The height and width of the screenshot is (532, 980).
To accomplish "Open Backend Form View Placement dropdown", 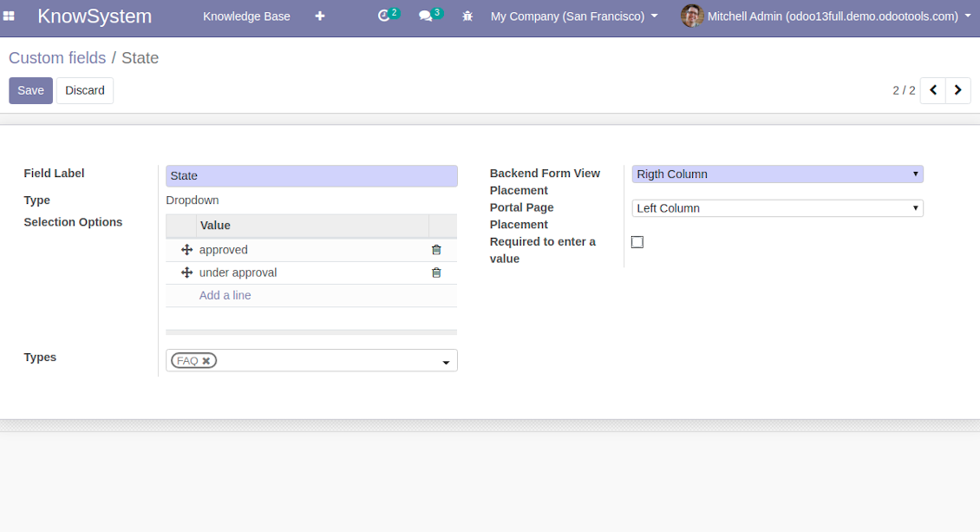I will [778, 174].
